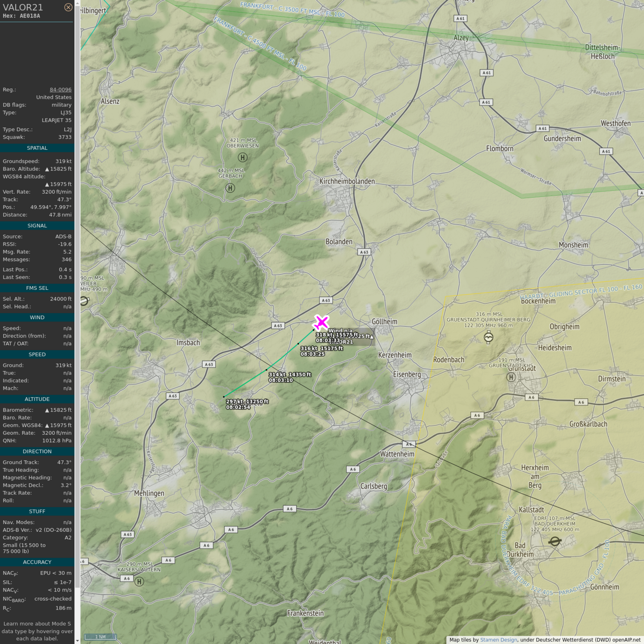This screenshot has width=644, height=644.
Task: Click the SPATIAL section header
Action: (x=37, y=148)
